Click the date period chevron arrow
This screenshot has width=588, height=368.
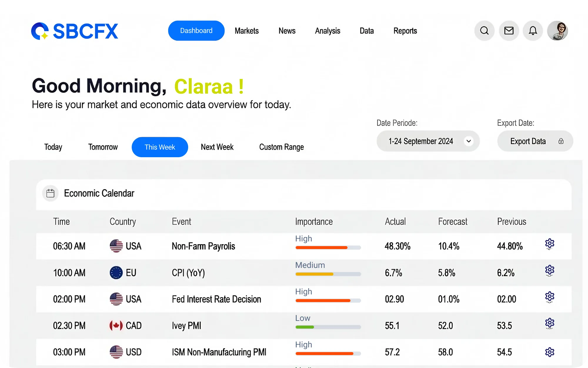469,141
